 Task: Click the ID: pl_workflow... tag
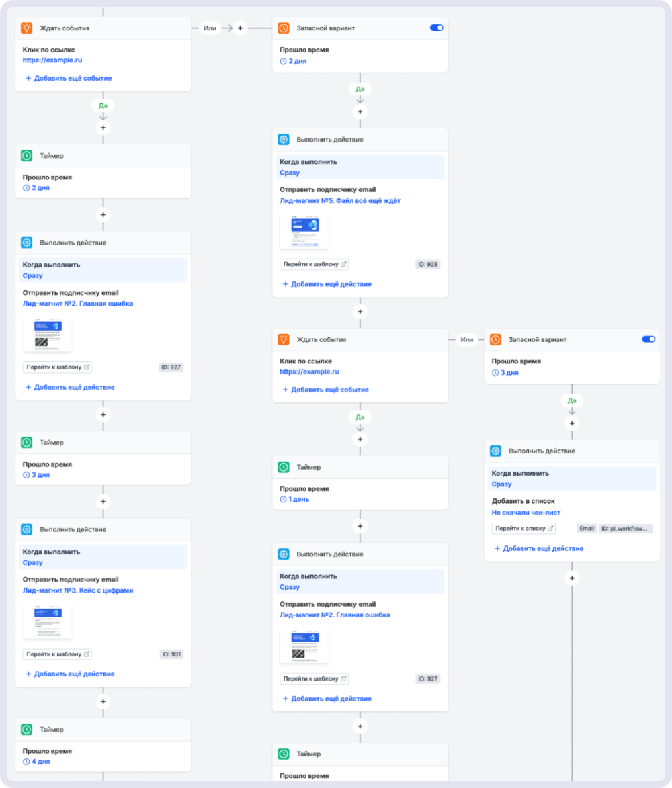click(x=625, y=529)
